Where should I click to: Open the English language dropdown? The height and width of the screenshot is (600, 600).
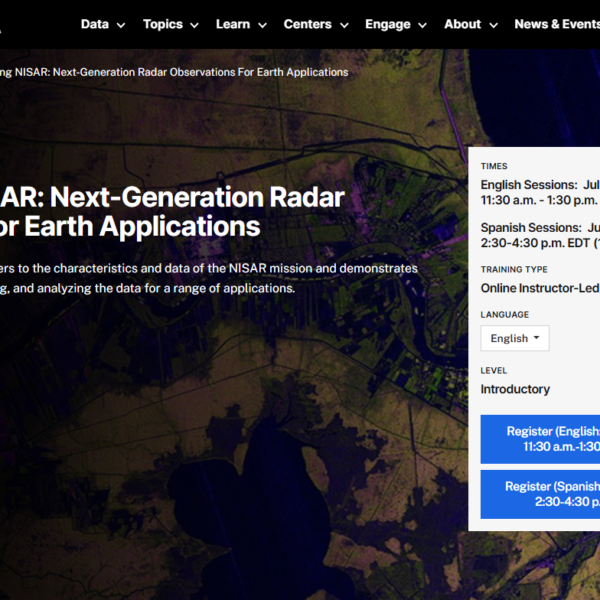(x=515, y=338)
